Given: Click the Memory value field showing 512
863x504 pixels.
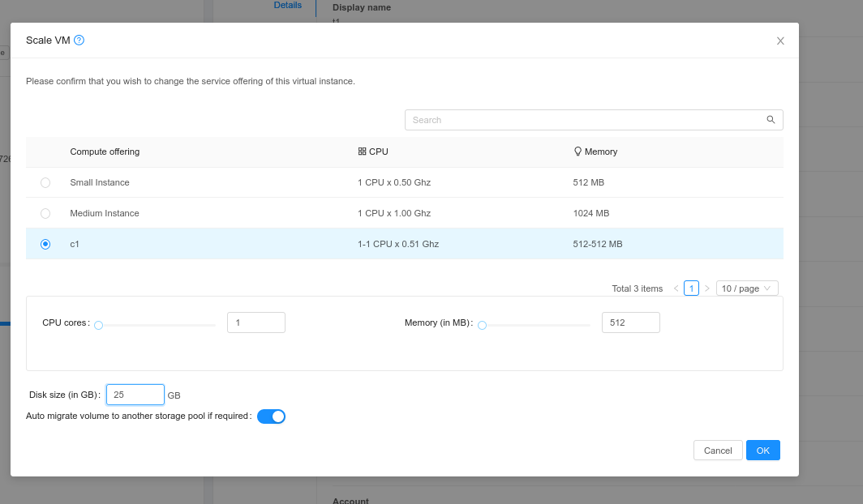Looking at the screenshot, I should 631,322.
